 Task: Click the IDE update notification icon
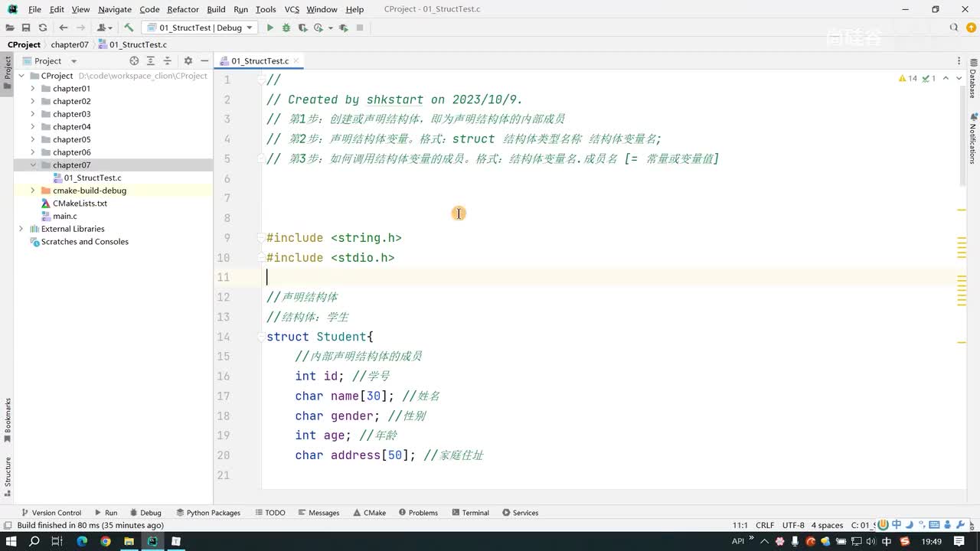point(971,28)
